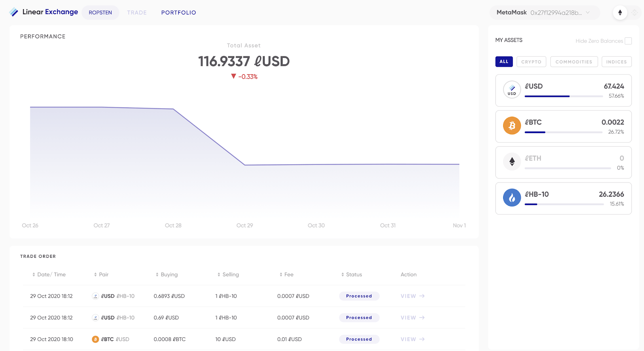Screen dimensions: 644x351
Task: Sort trade orders by Date/Time column
Action: [49, 275]
